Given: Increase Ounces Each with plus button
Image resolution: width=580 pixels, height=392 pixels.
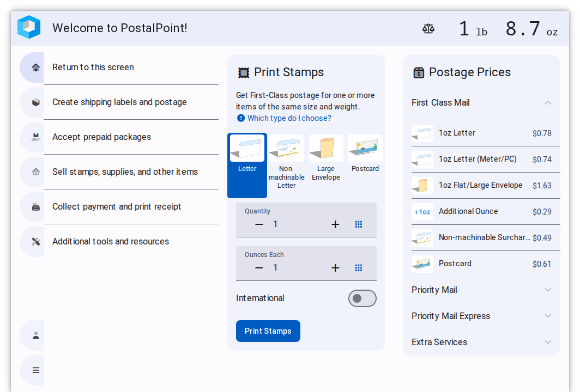Looking at the screenshot, I should [x=335, y=268].
